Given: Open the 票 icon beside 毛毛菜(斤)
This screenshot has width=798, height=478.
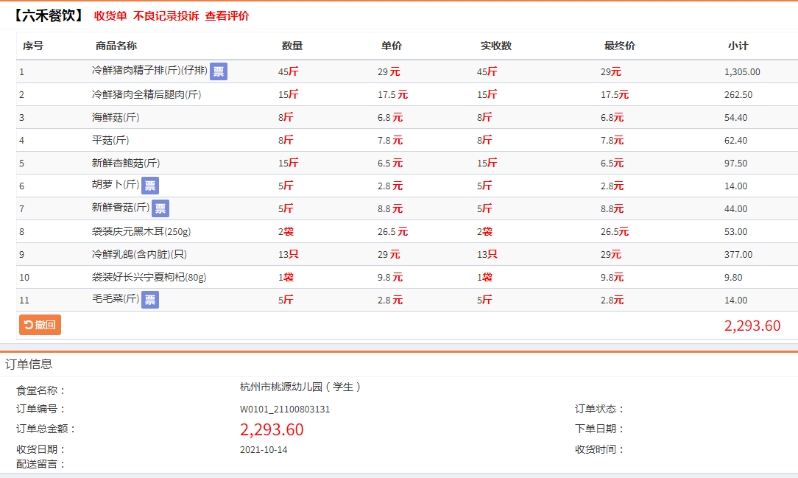Looking at the screenshot, I should (x=150, y=299).
